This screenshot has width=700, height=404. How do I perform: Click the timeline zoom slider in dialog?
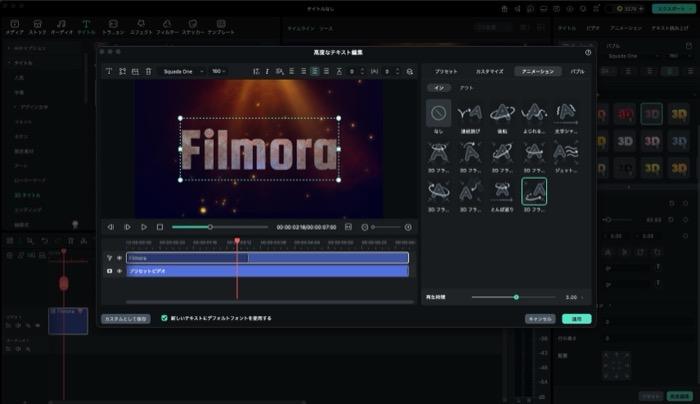coord(386,227)
